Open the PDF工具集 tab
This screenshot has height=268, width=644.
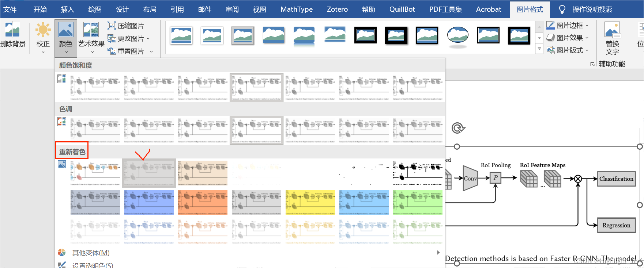coord(445,9)
